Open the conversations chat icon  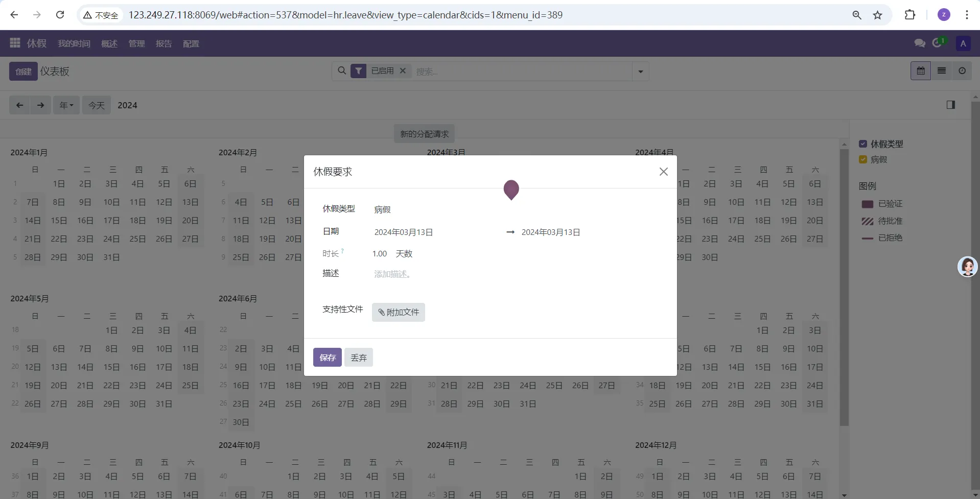(x=920, y=43)
